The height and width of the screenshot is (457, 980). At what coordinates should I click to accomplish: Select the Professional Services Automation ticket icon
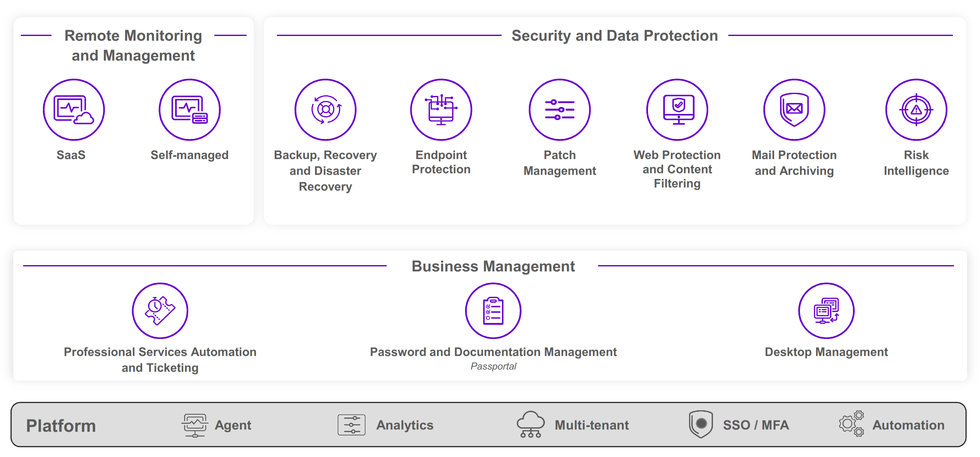coord(160,310)
